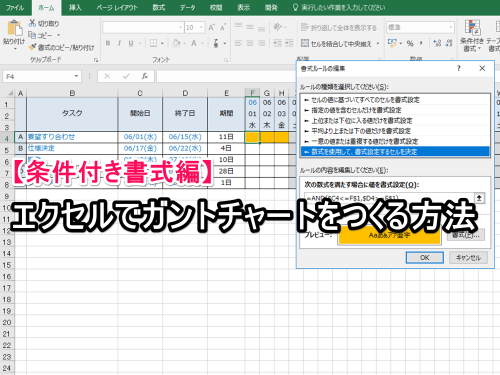
Task: Switch to the Insert (挿入) tab
Action: click(x=75, y=7)
